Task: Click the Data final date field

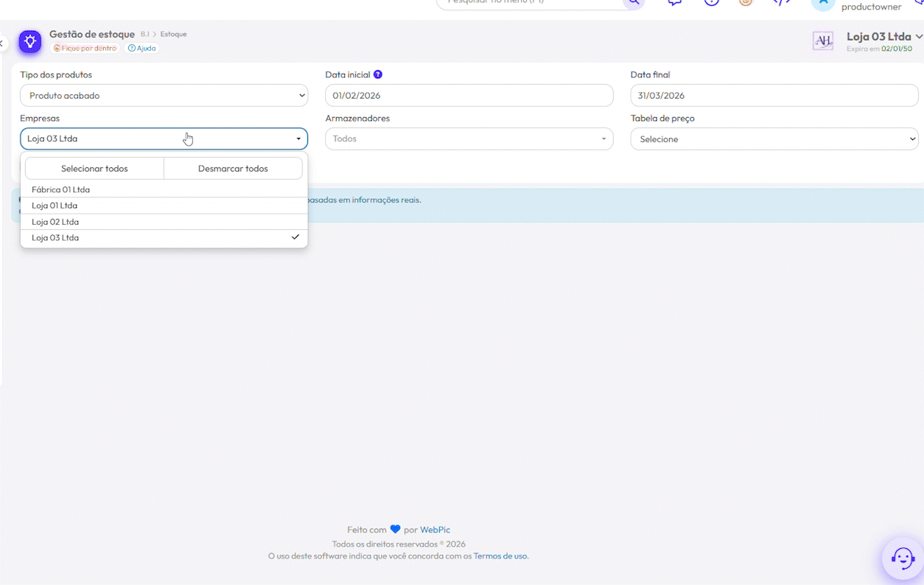Action: (x=774, y=95)
